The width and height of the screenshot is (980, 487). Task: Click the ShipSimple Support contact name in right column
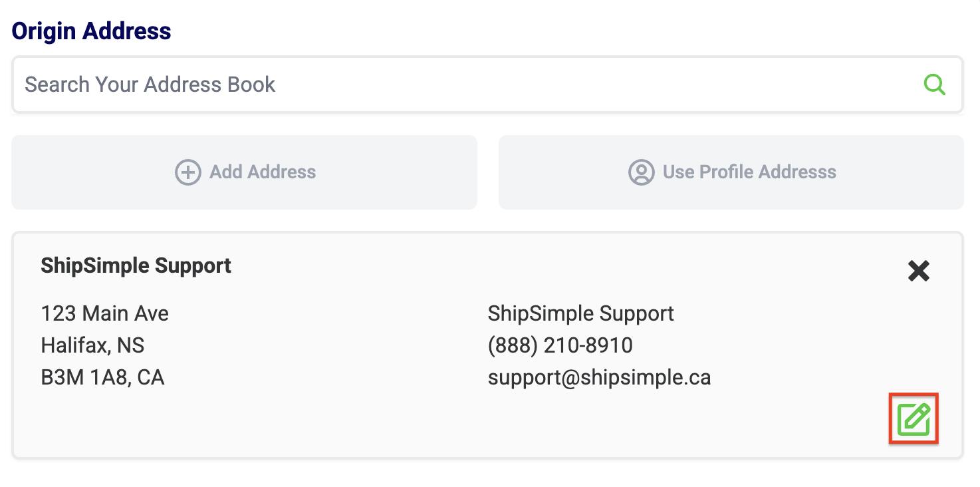tap(580, 313)
